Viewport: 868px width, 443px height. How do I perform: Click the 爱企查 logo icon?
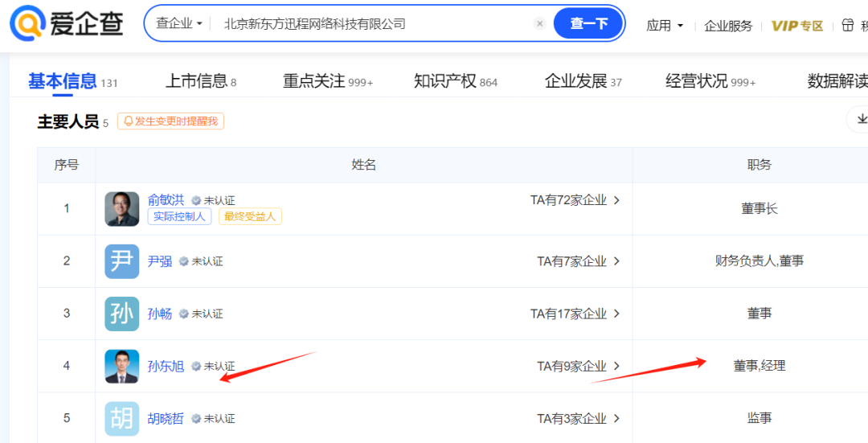(27, 23)
